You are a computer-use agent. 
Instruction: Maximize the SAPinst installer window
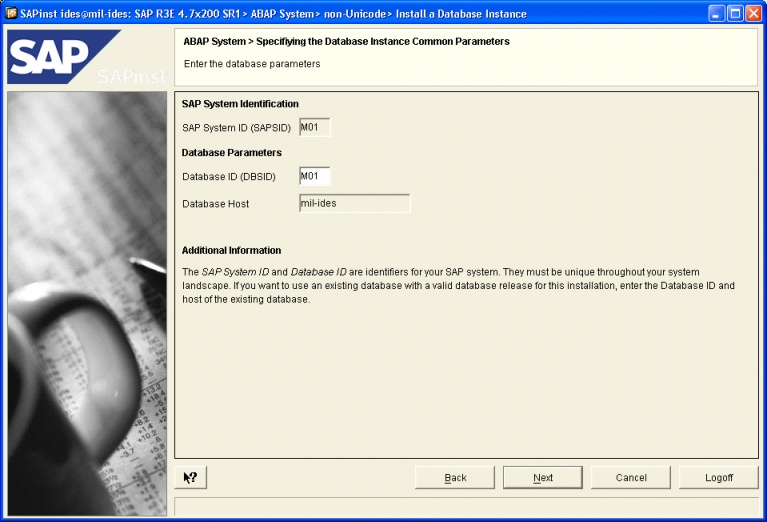click(735, 14)
